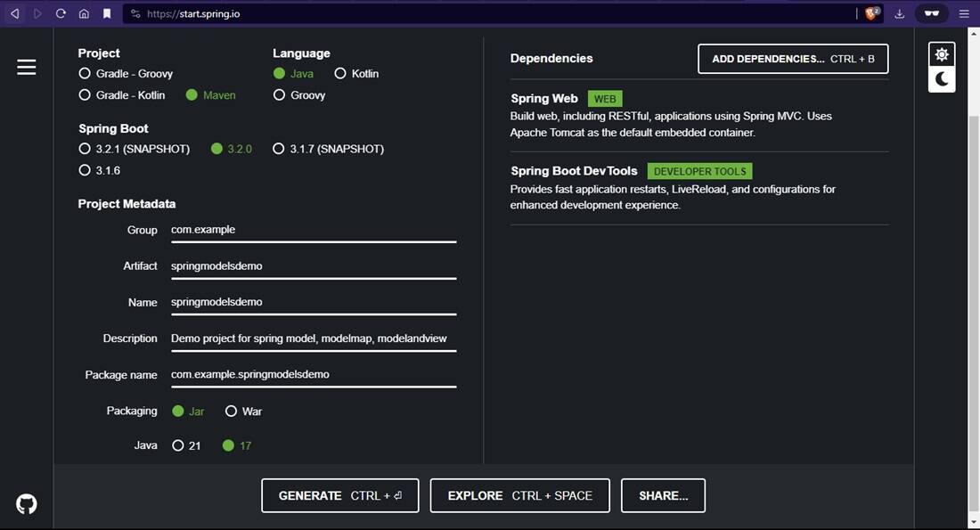Select Java version 21

pos(186,445)
